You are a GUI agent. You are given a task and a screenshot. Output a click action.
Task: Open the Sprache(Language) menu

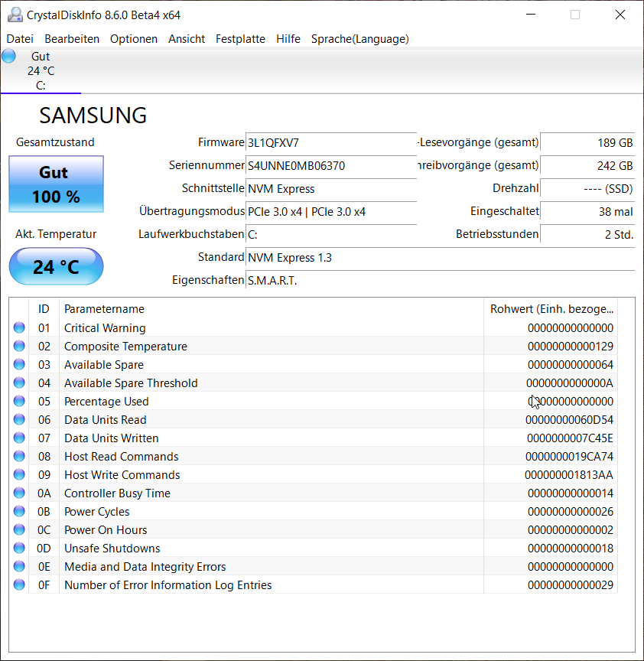click(x=360, y=39)
